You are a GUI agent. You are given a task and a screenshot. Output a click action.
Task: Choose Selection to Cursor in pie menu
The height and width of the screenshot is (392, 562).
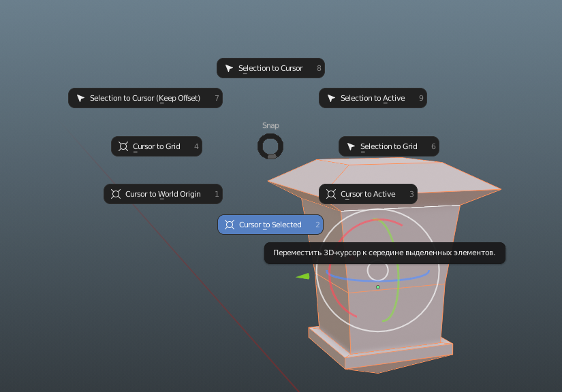click(x=270, y=68)
